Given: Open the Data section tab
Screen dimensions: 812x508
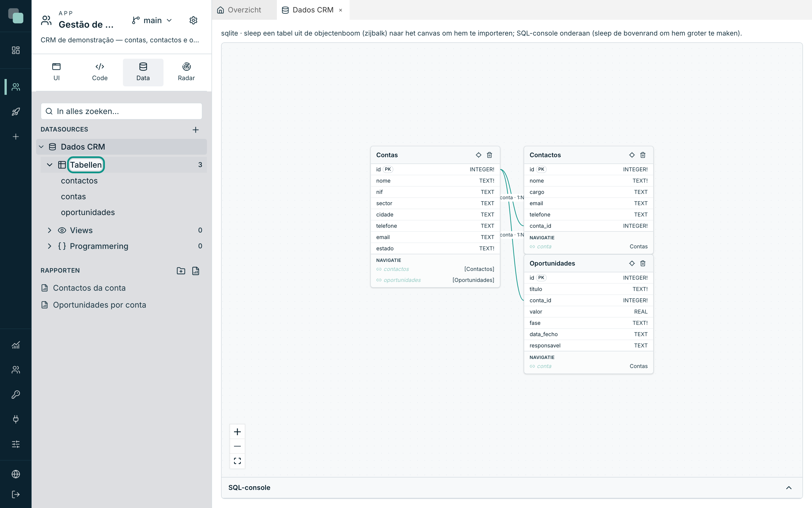Looking at the screenshot, I should pyautogui.click(x=143, y=72).
